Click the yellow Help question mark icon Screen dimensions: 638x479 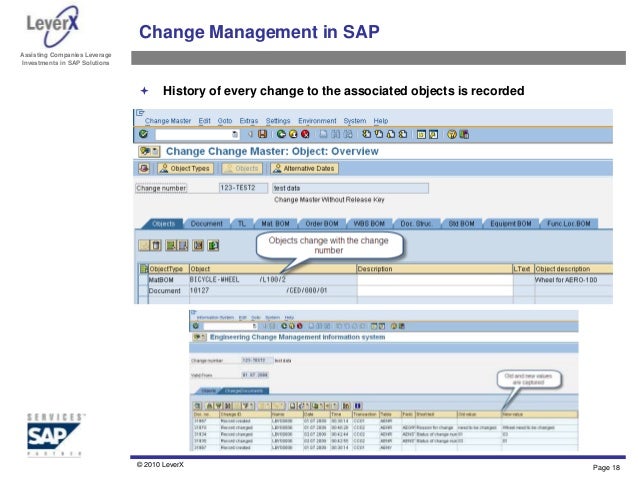[x=452, y=134]
